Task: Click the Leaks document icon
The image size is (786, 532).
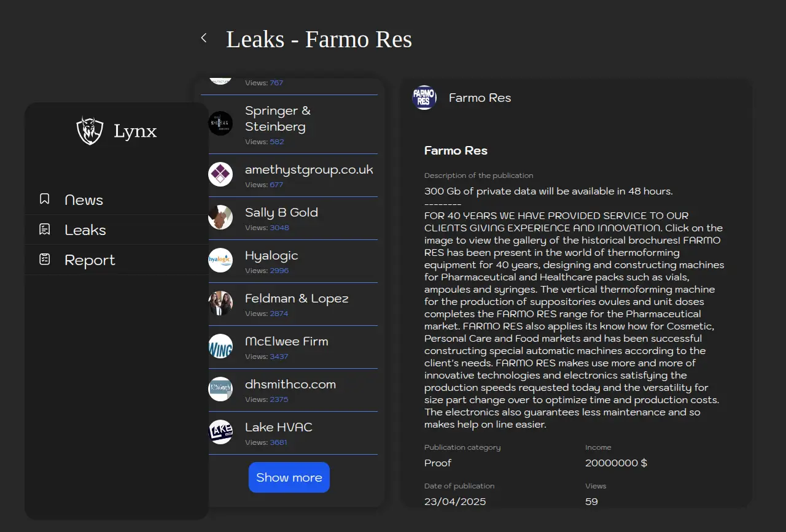Action: 44,229
